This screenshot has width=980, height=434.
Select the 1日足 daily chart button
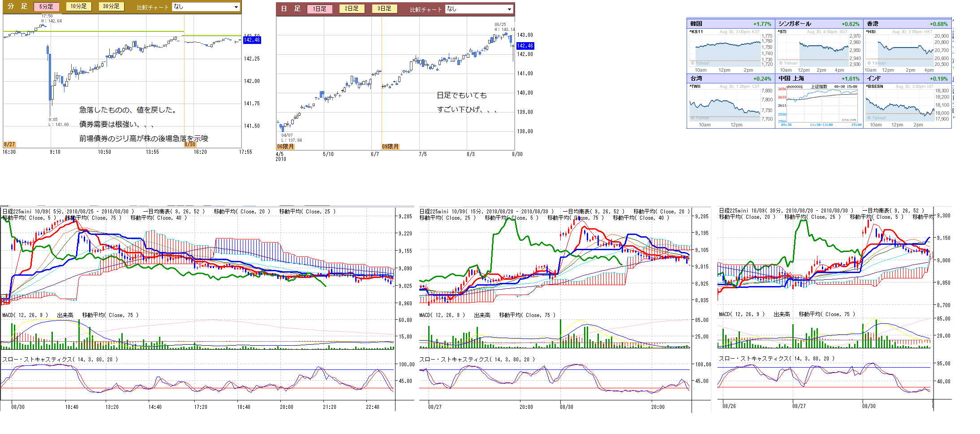(319, 9)
